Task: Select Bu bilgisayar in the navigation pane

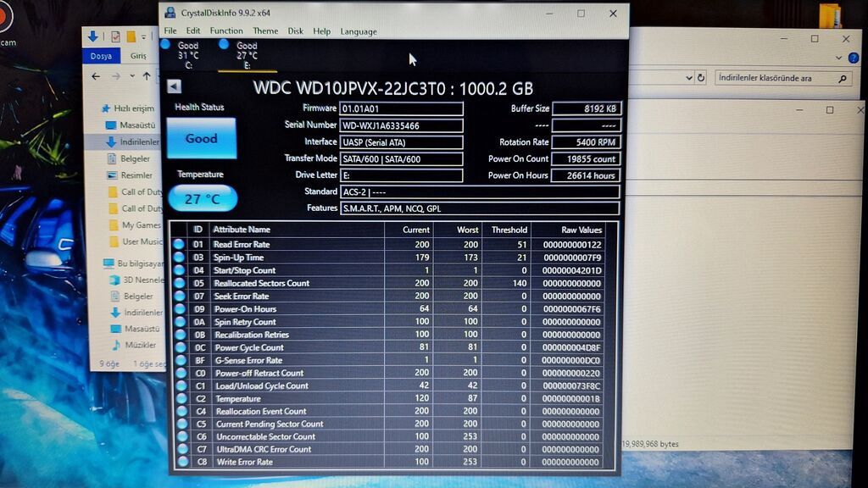Action: click(x=133, y=263)
